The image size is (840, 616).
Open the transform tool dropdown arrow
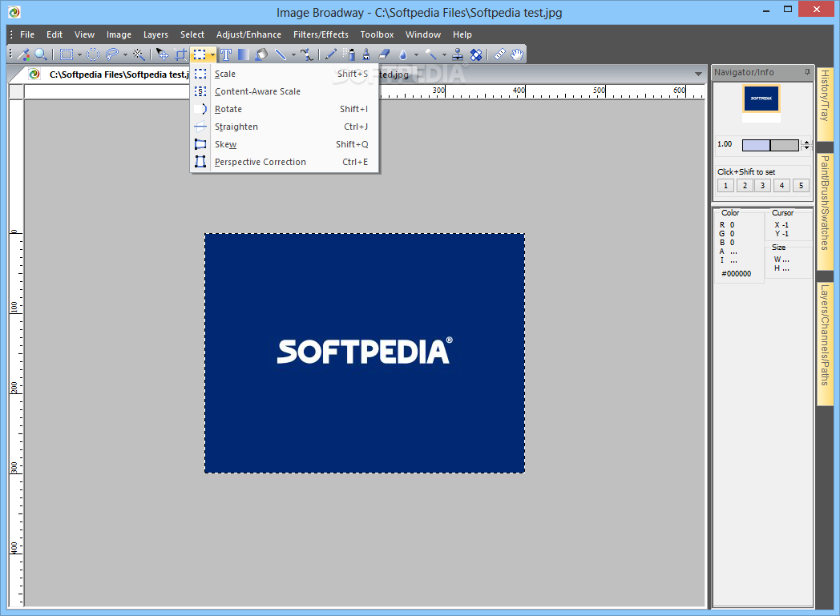[212, 54]
